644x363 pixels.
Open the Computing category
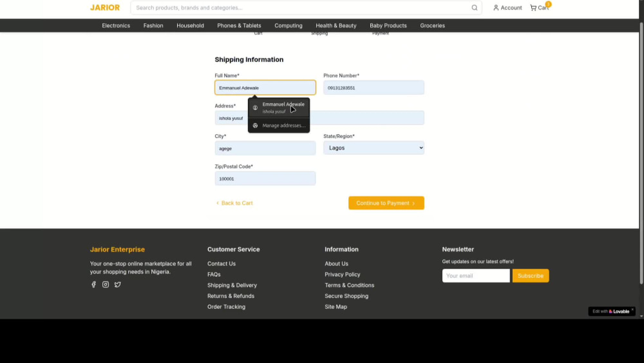[x=289, y=26]
